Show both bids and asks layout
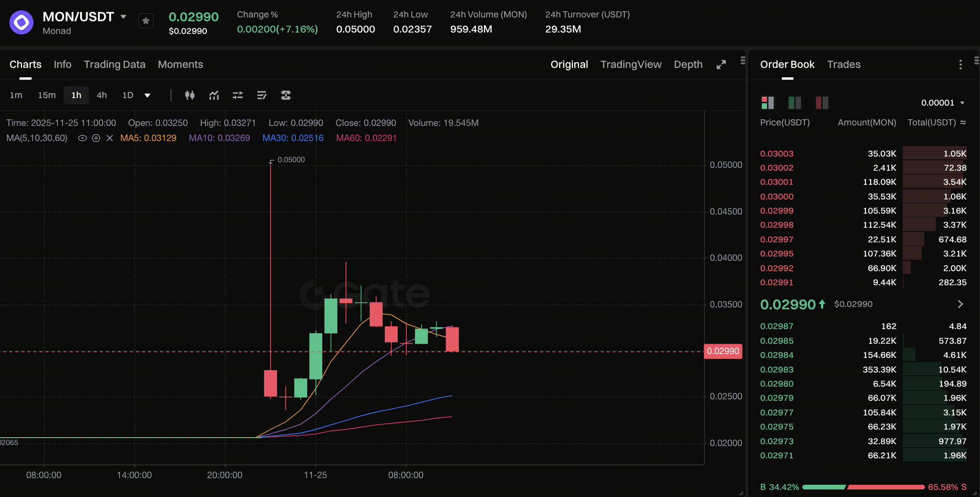The width and height of the screenshot is (980, 497). coord(768,102)
